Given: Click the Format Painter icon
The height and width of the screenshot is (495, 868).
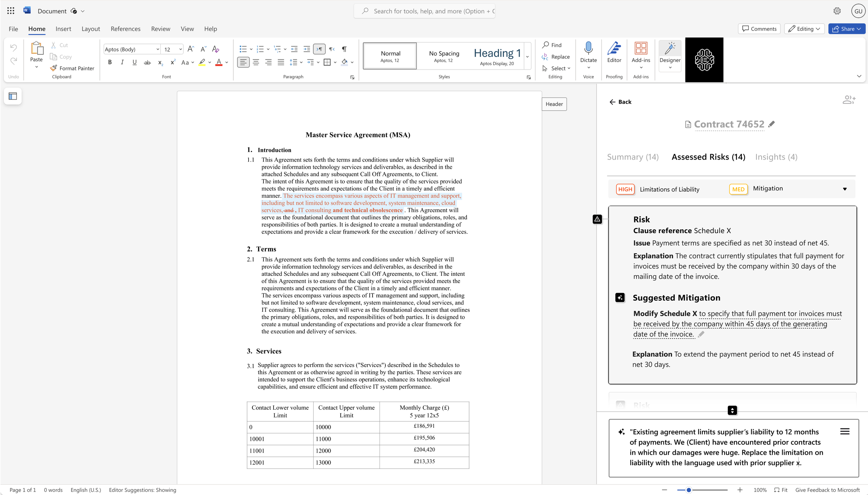Looking at the screenshot, I should 53,68.
